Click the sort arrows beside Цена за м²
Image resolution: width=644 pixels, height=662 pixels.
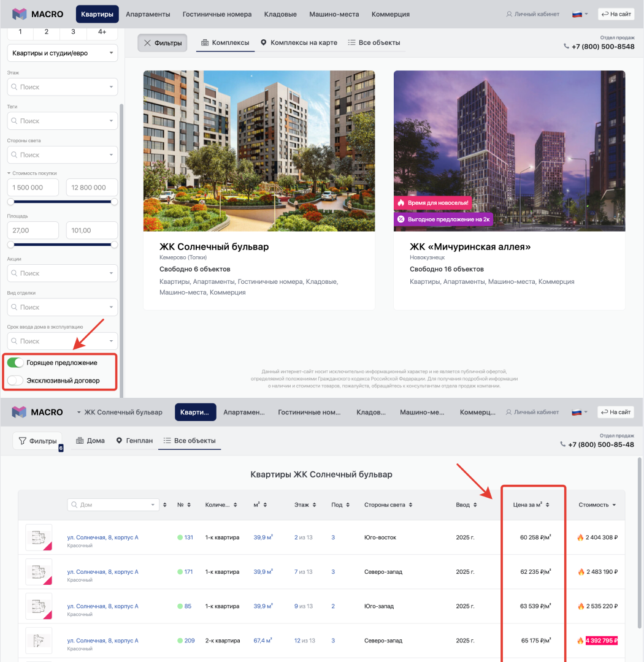coord(548,505)
